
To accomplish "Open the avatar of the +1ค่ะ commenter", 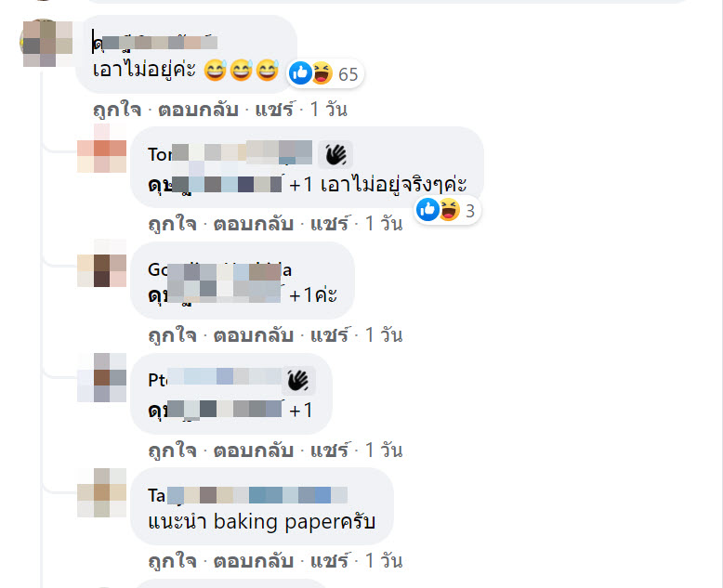I will coord(102,263).
